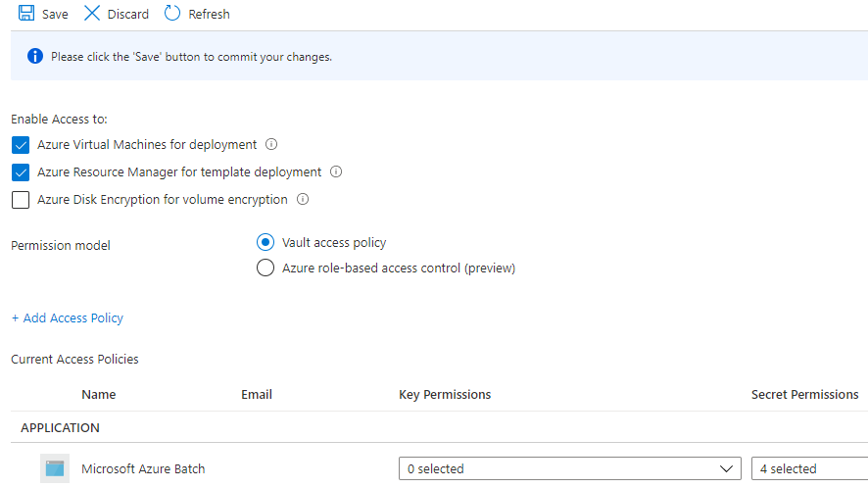Select Vault access policy radio button
Viewport: 868px width, 488px height.
[265, 242]
